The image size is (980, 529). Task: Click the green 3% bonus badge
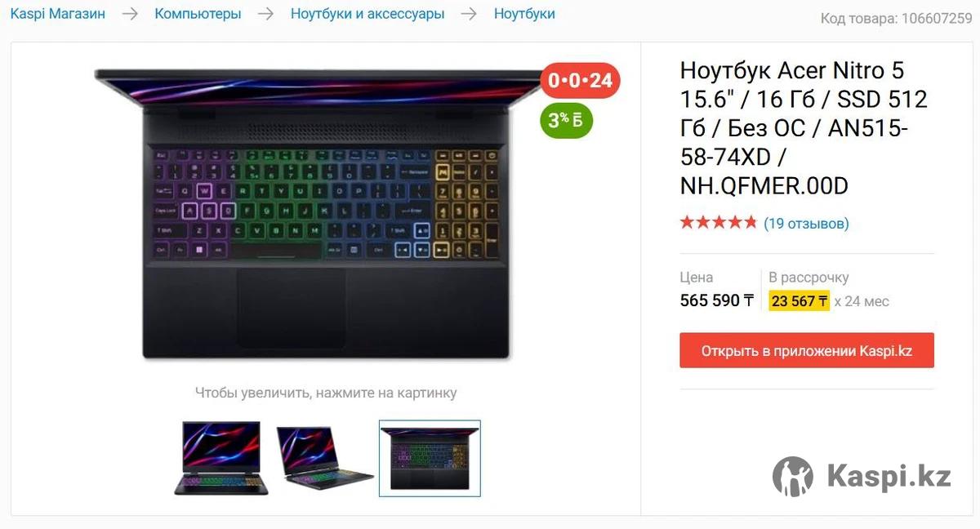click(x=566, y=121)
